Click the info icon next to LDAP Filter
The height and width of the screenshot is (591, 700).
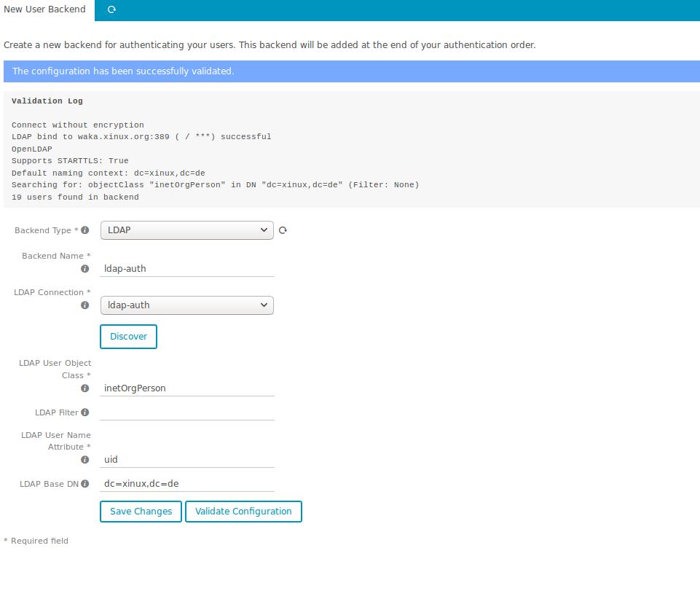pos(85,412)
